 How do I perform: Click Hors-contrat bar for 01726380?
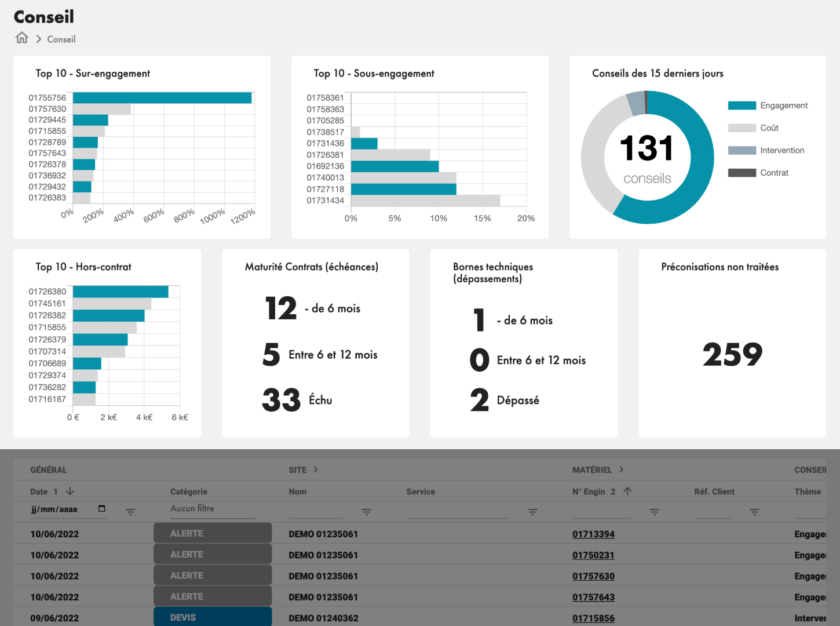[120, 292]
